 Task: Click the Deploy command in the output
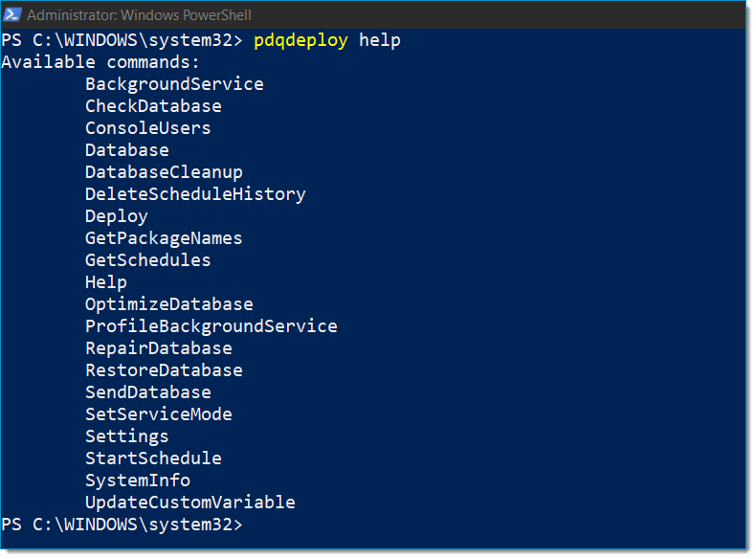click(116, 216)
